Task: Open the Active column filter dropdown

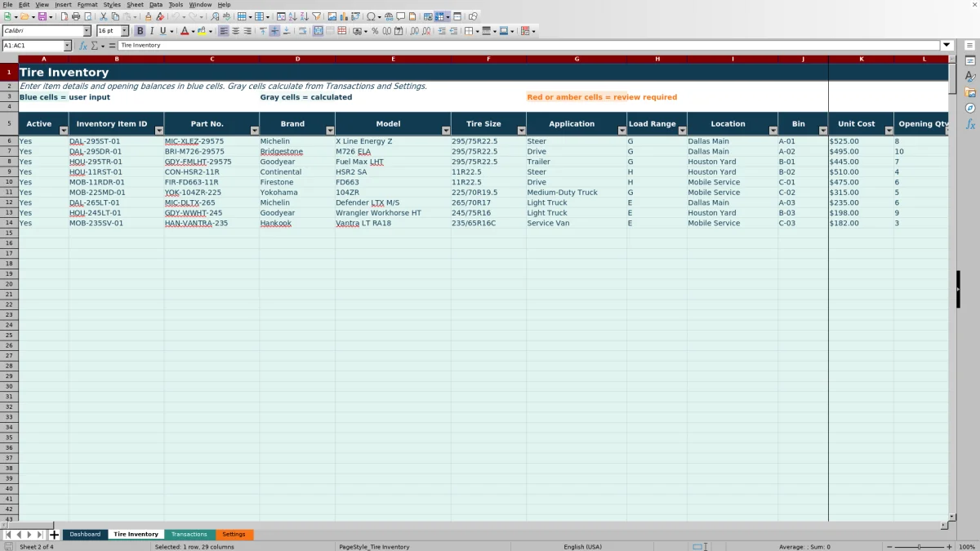Action: pyautogui.click(x=64, y=131)
